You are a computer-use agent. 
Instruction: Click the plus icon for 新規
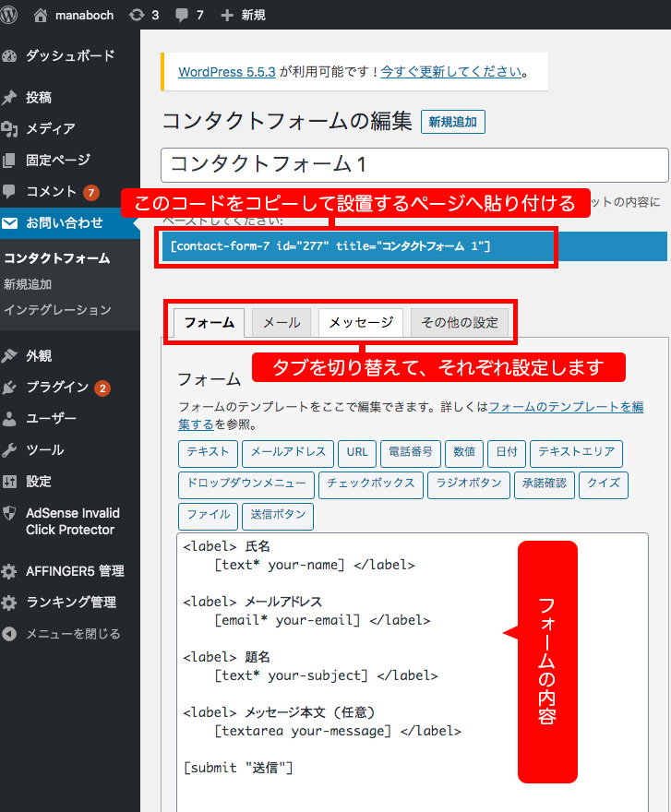tap(226, 15)
